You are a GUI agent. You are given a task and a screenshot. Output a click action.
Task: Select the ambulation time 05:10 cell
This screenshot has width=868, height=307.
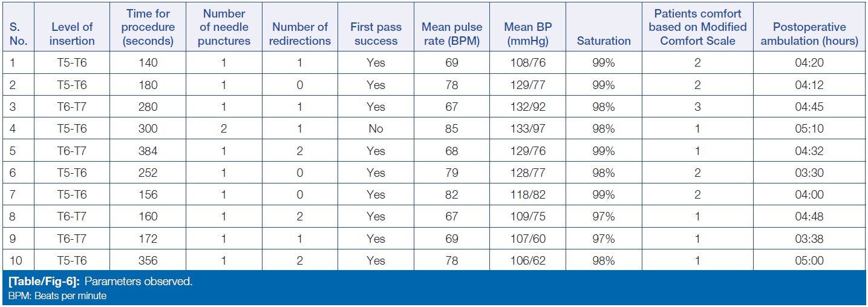point(809,128)
